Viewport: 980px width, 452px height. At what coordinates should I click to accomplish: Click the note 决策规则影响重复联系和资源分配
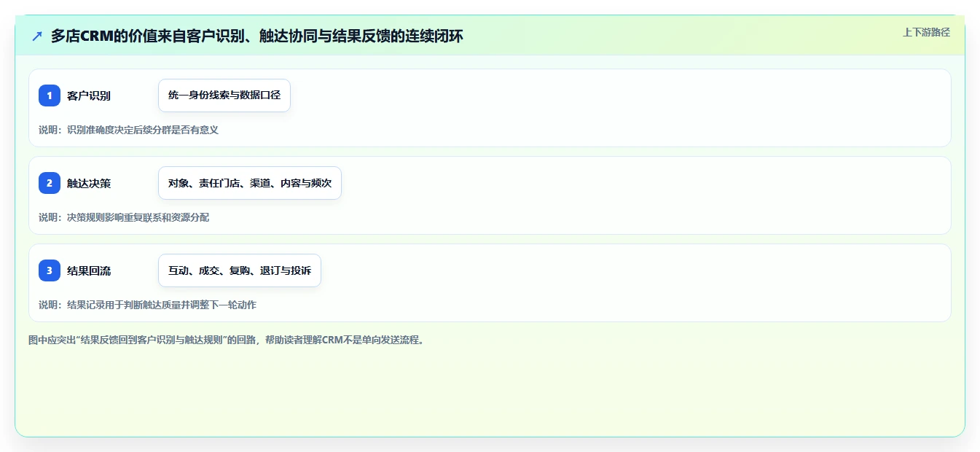[x=124, y=217]
